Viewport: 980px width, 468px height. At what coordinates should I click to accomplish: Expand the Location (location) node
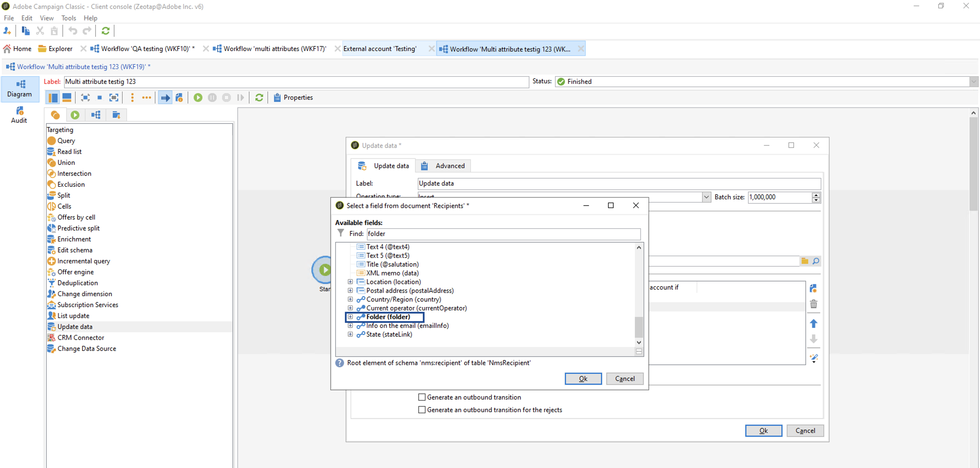click(x=350, y=282)
